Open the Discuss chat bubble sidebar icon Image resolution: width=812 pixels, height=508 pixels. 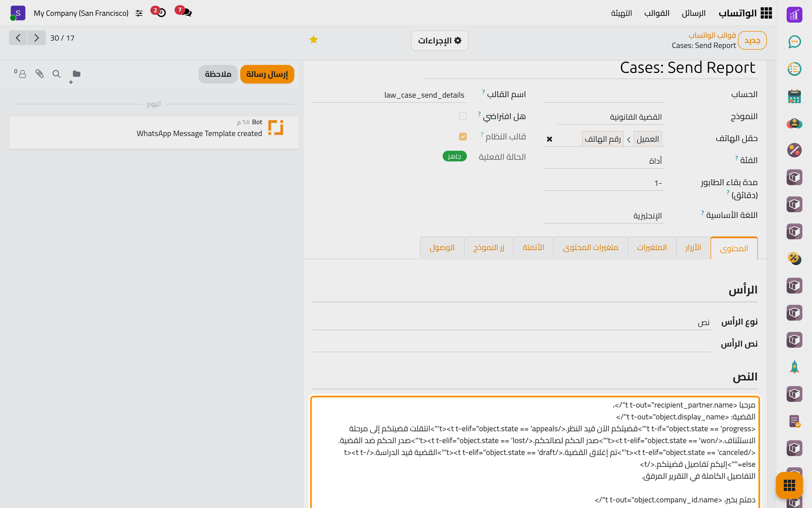794,42
